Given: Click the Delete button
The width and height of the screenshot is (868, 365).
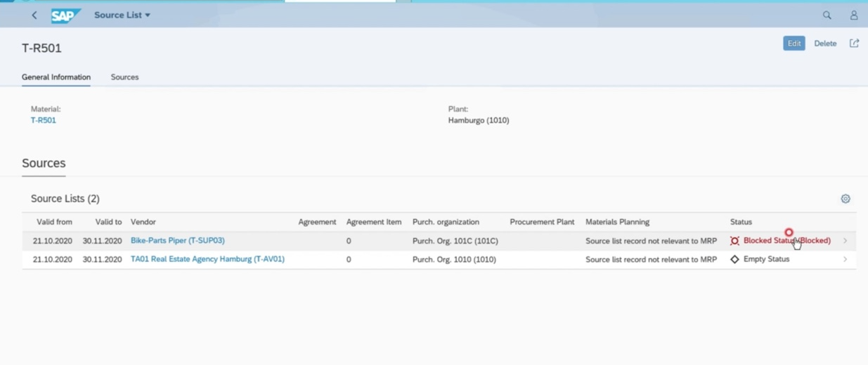Looking at the screenshot, I should coord(825,44).
